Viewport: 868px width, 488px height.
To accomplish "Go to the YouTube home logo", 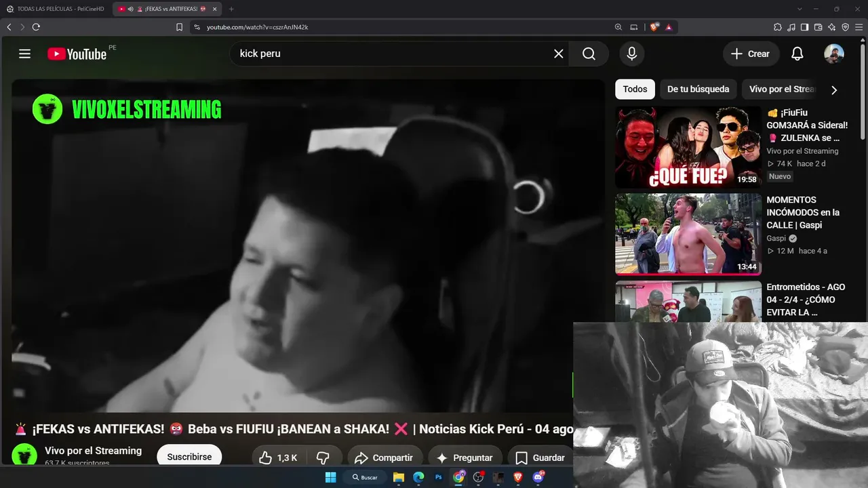I will point(77,54).
